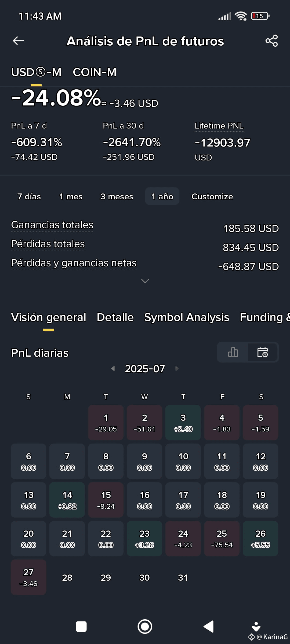Select the COIN-M tab
290x644 pixels.
95,72
